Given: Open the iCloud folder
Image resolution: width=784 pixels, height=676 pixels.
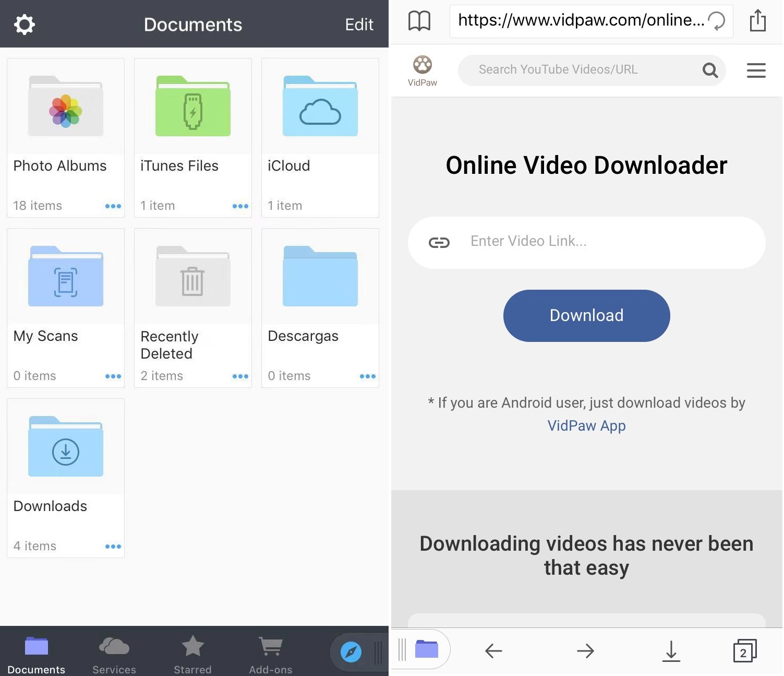Looking at the screenshot, I should pyautogui.click(x=320, y=138).
